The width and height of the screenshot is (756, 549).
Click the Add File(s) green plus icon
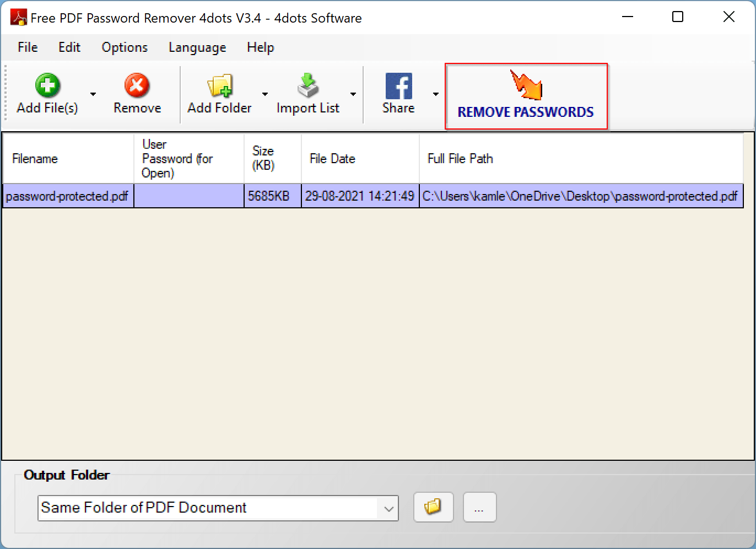point(47,85)
